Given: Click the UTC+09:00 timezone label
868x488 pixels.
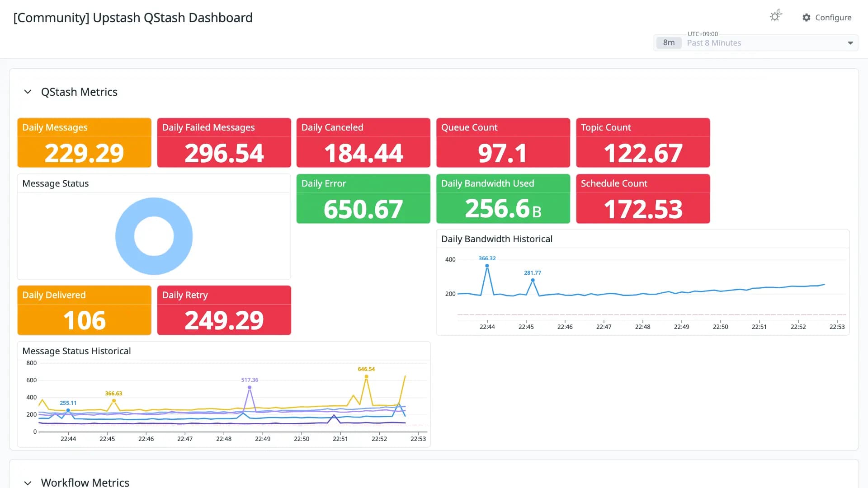Looking at the screenshot, I should [703, 34].
